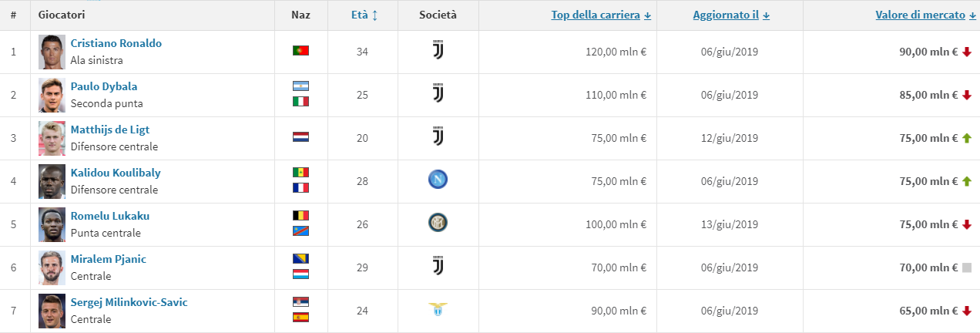This screenshot has width=980, height=333.
Task: Click the Inter club logo
Action: [x=438, y=224]
